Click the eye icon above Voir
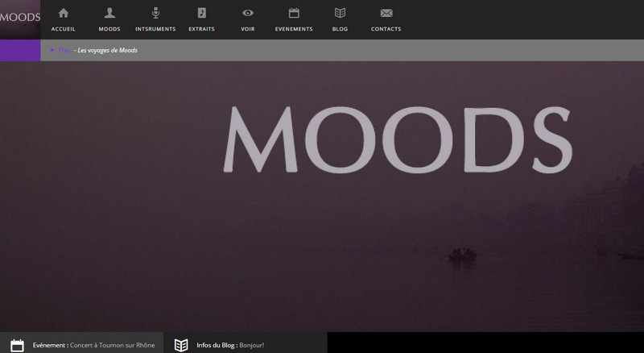The width and height of the screenshot is (644, 353). coord(248,13)
